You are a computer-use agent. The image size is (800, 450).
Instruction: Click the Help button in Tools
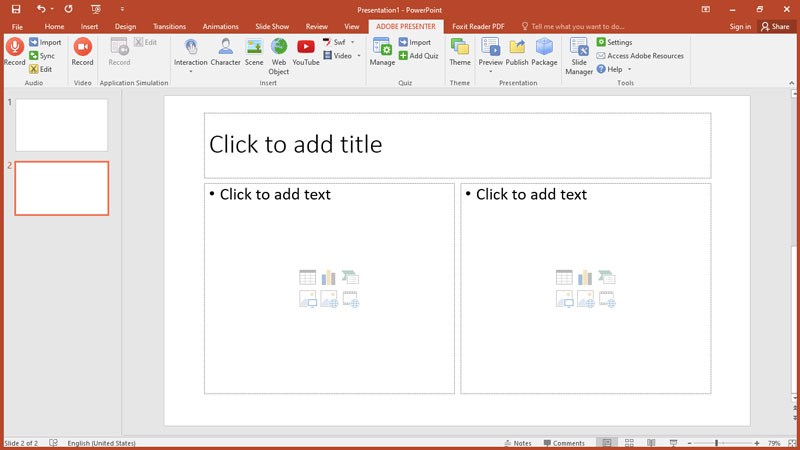[610, 69]
